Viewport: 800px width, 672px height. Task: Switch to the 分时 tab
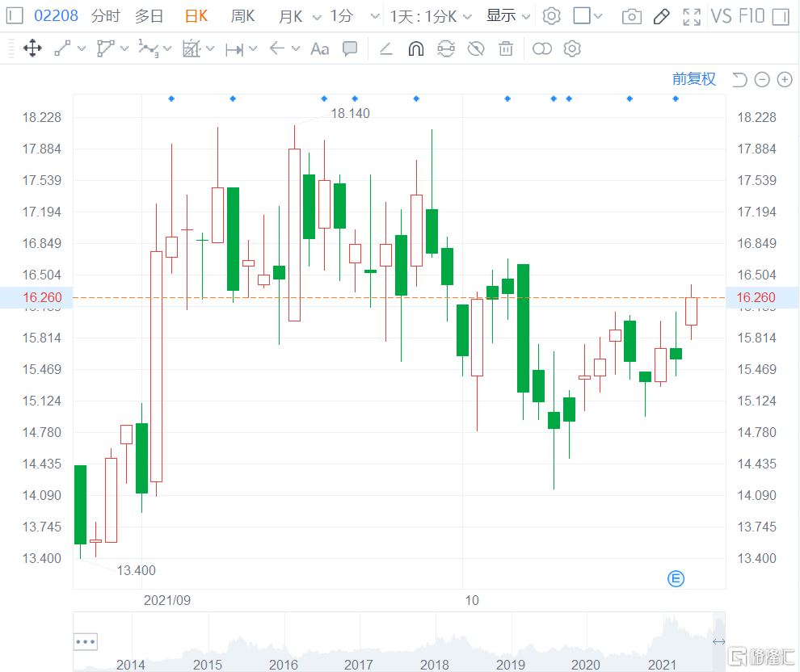tap(105, 16)
